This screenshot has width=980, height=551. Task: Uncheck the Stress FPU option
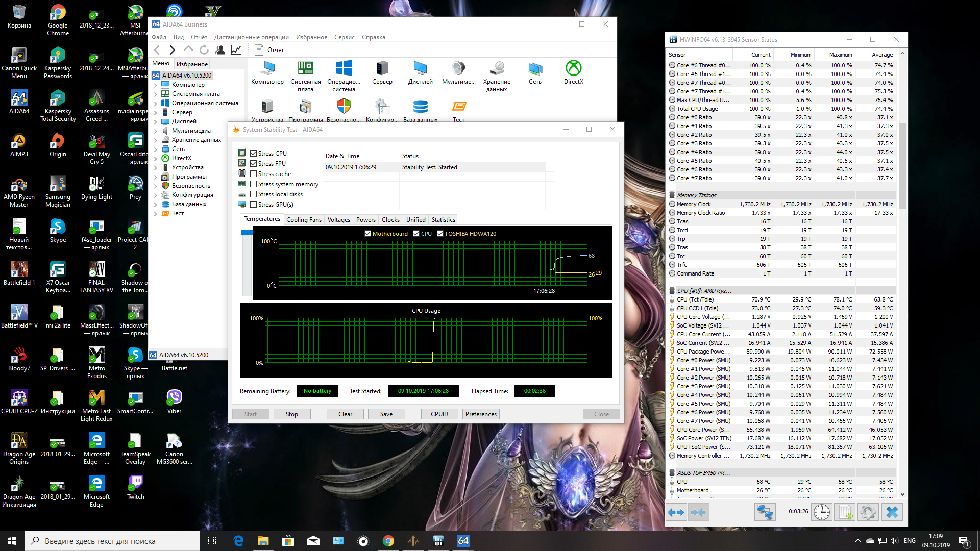click(253, 164)
